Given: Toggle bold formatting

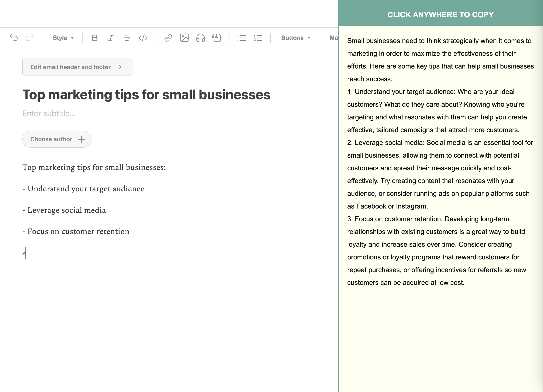Looking at the screenshot, I should click(95, 38).
